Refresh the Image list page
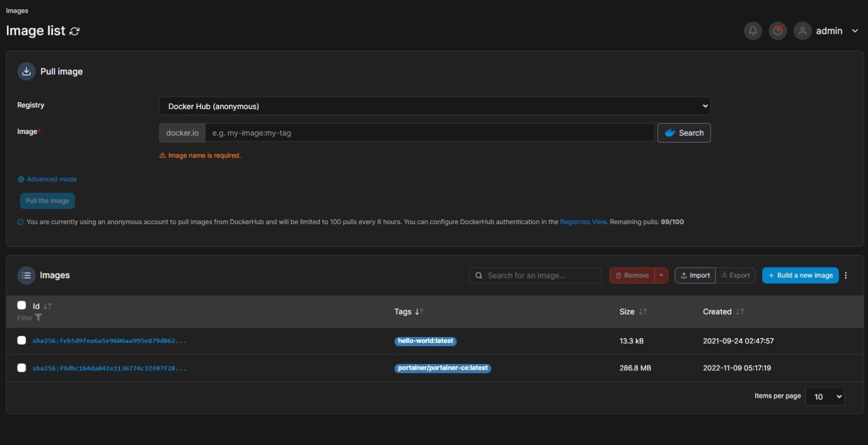The width and height of the screenshot is (868, 445). click(x=75, y=31)
